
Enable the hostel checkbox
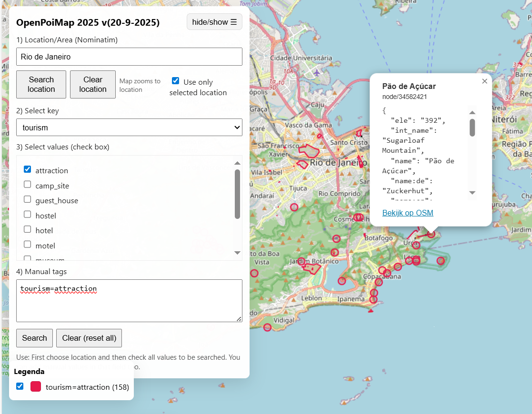pos(28,215)
